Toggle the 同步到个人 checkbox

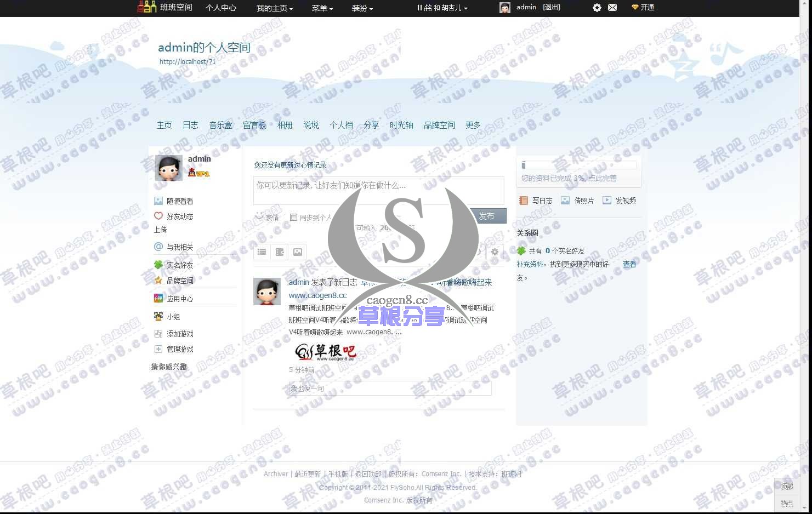coord(294,216)
